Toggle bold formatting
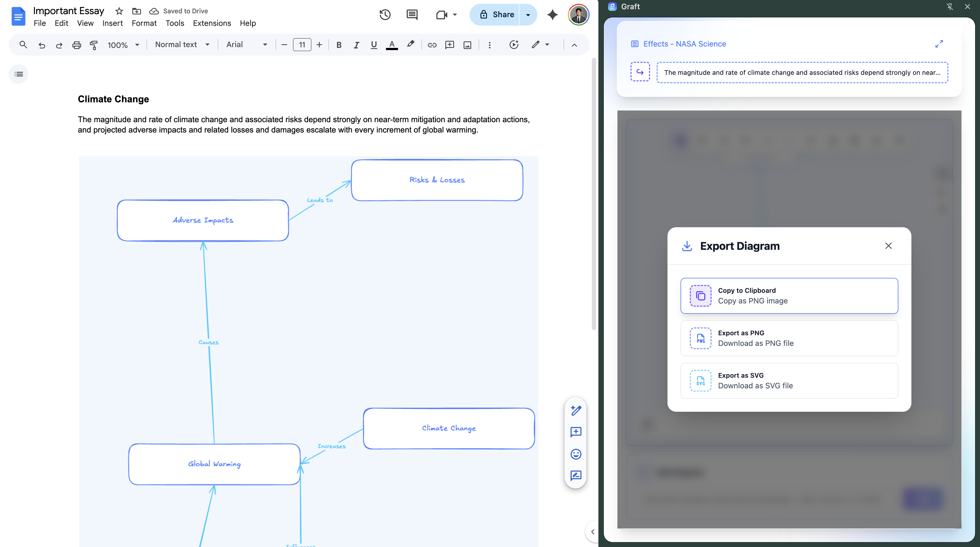Screen dimensions: 980x547 click(339, 45)
